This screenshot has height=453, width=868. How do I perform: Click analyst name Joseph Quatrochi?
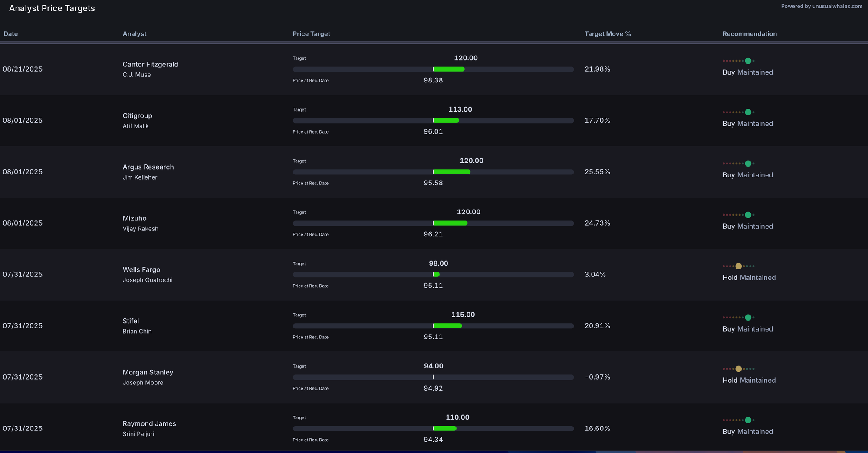tap(148, 280)
